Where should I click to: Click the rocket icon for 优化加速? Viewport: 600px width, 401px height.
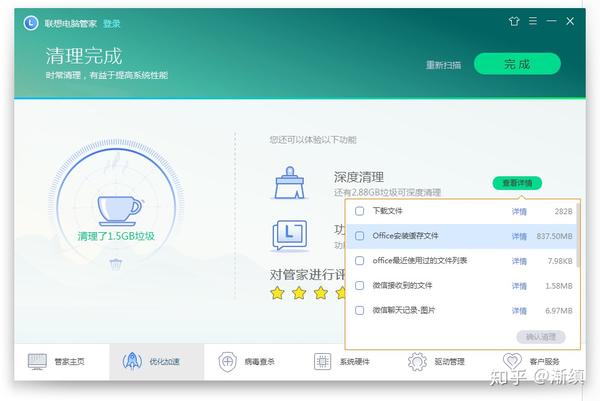[x=132, y=361]
